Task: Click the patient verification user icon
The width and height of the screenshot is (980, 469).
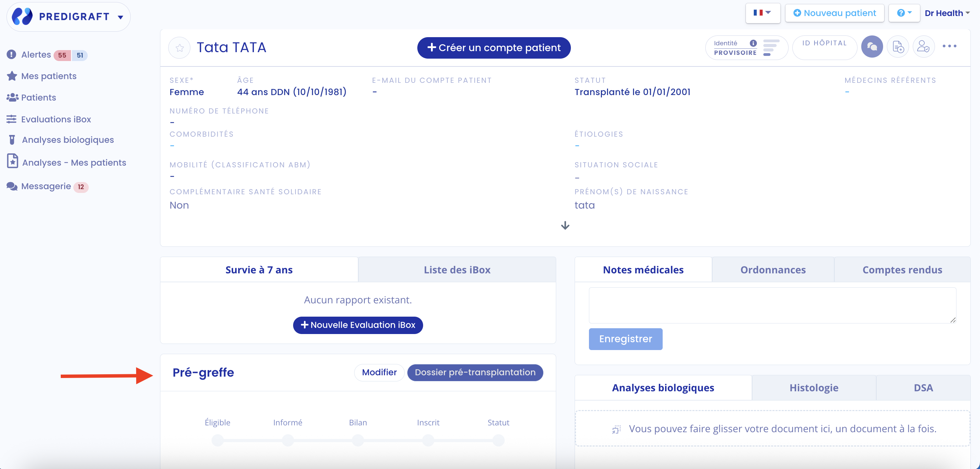Action: click(x=923, y=47)
